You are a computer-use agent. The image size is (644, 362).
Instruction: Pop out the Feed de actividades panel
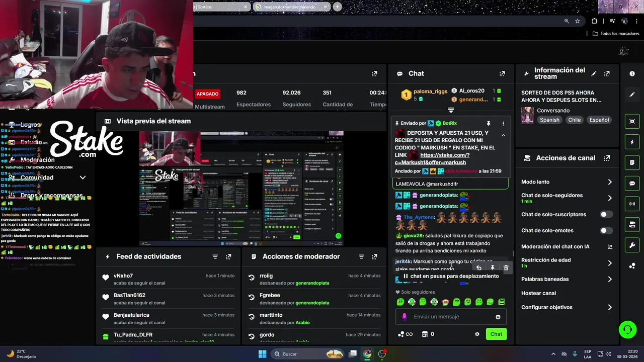tap(228, 256)
